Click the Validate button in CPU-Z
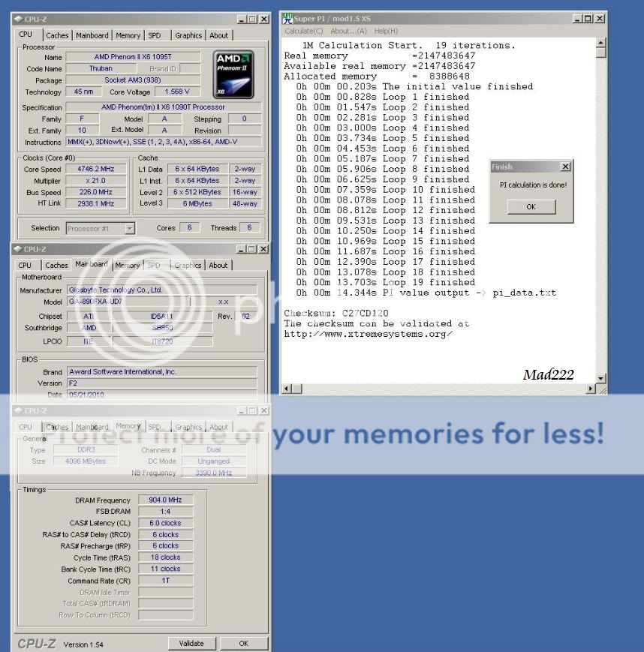 pos(191,643)
